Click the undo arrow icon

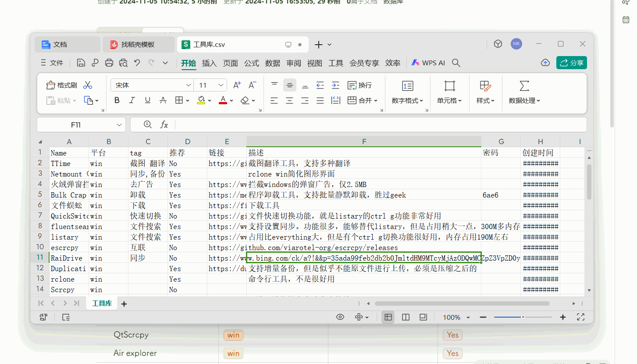tap(137, 63)
